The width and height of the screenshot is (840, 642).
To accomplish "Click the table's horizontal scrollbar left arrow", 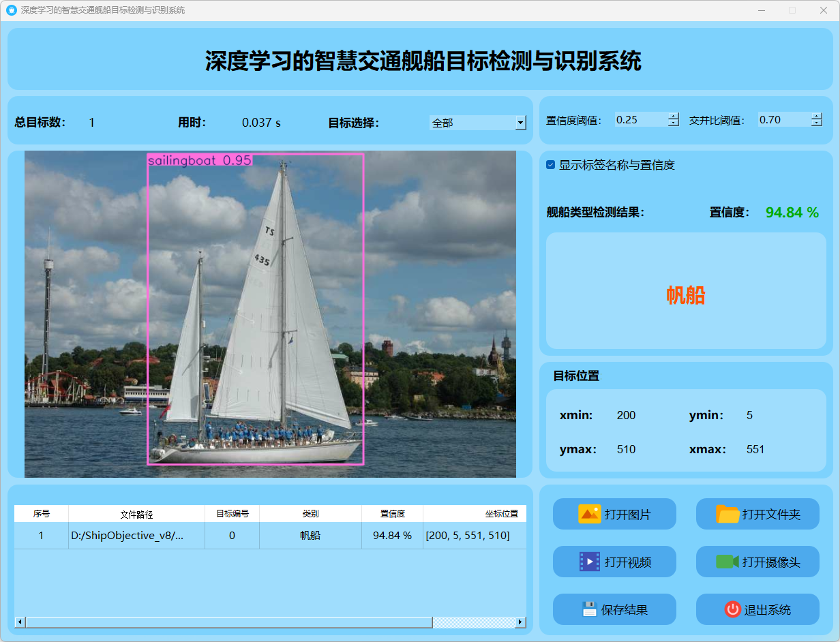I will [x=20, y=622].
